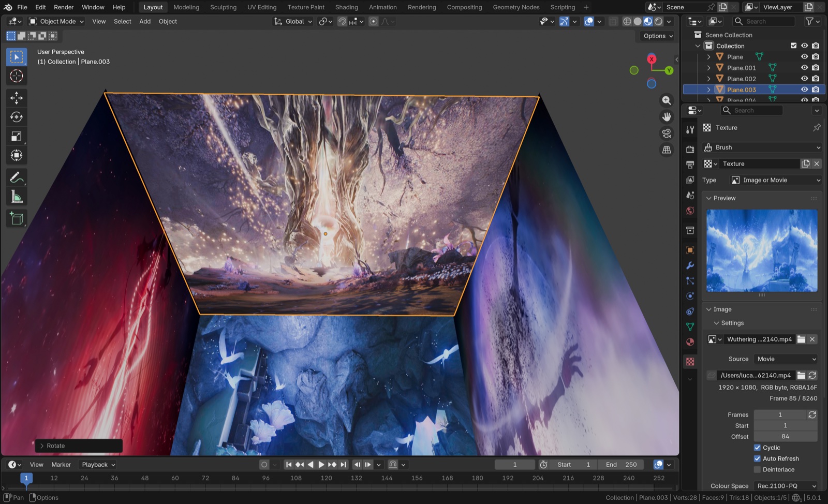This screenshot has height=504, width=828.
Task: Open the texture Type dropdown
Action: [775, 180]
